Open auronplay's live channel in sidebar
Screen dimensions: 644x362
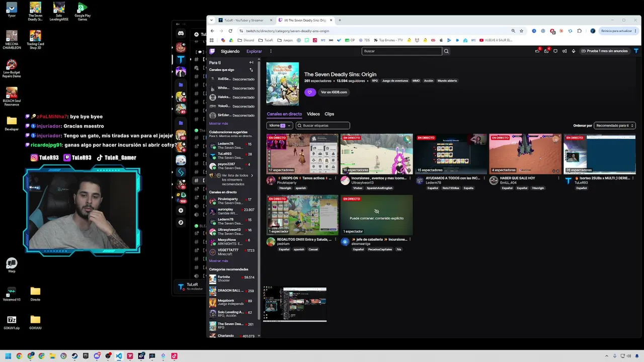point(232,211)
